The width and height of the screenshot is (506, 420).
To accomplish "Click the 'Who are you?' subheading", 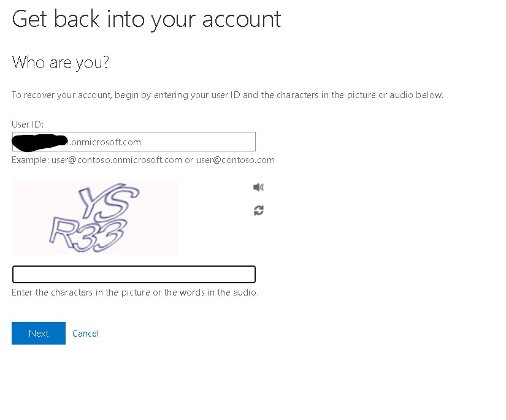I will click(60, 63).
